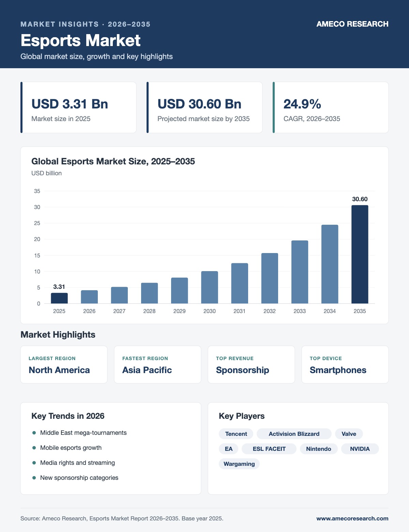Click the 2032 bar in the chart

tap(270, 278)
